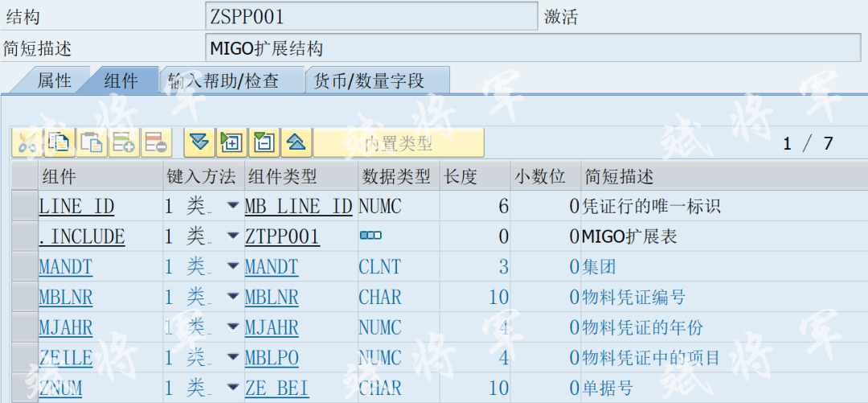The image size is (868, 403).
Task: Click MANDT in the component column
Action: pos(65,267)
